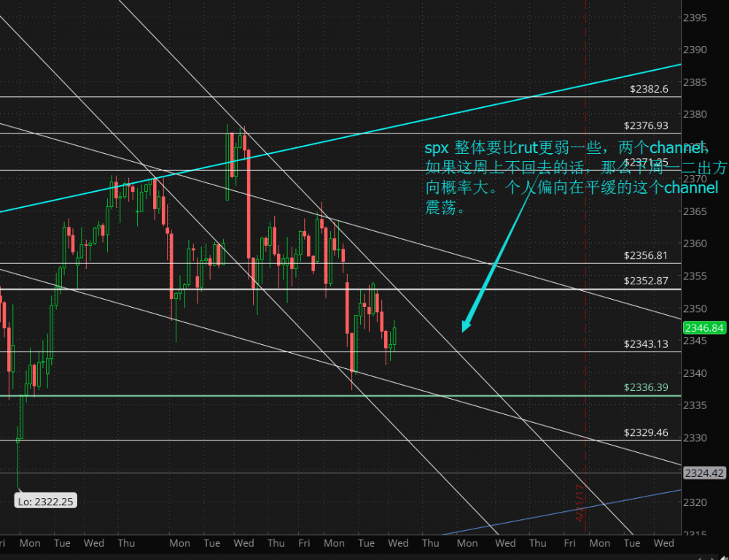Click the 2395 value on price axis

pyautogui.click(x=695, y=17)
